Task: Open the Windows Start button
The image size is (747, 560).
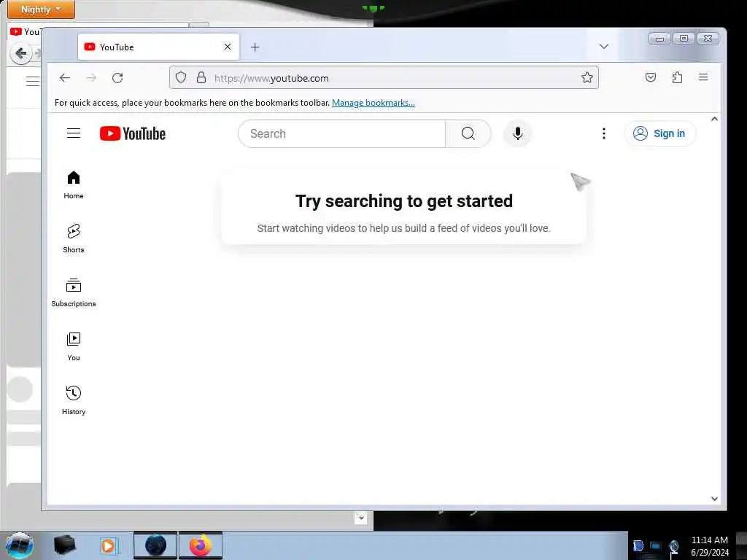Action: click(x=20, y=545)
